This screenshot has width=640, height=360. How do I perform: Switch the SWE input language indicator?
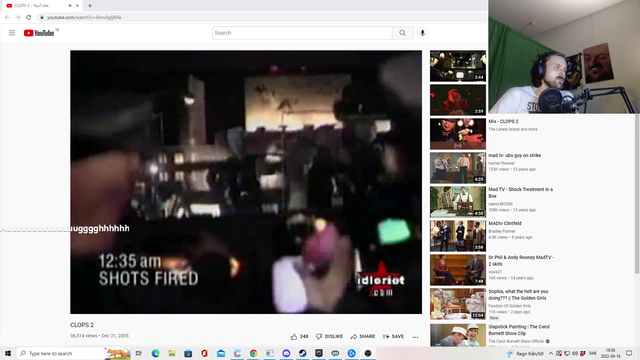pyautogui.click(x=593, y=353)
